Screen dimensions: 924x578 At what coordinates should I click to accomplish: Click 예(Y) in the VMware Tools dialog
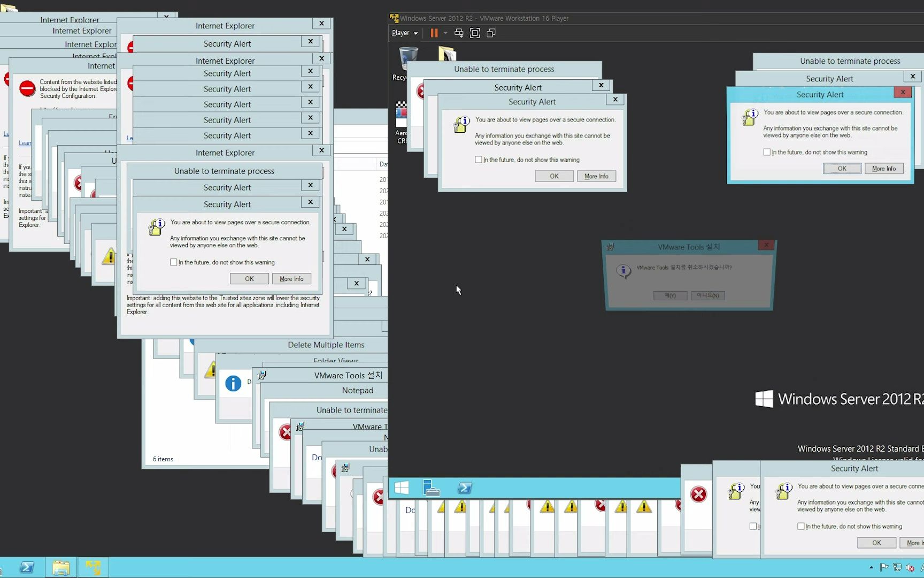click(x=670, y=295)
